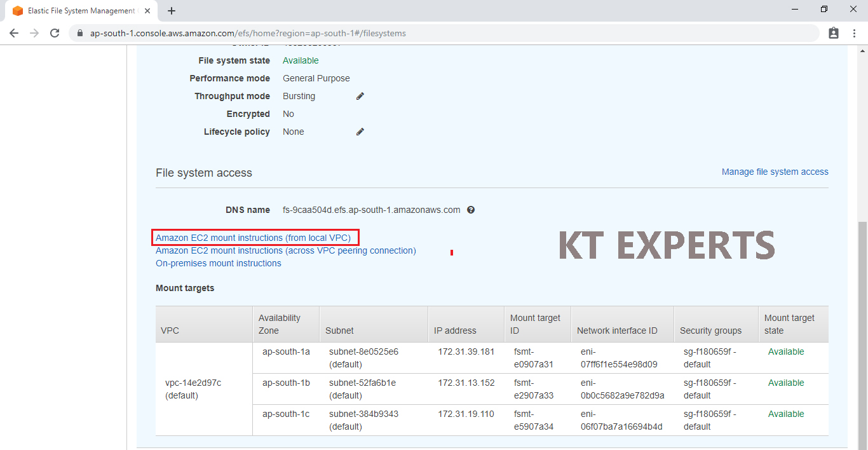868x450 pixels.
Task: Go back with the browser back arrow
Action: [14, 33]
